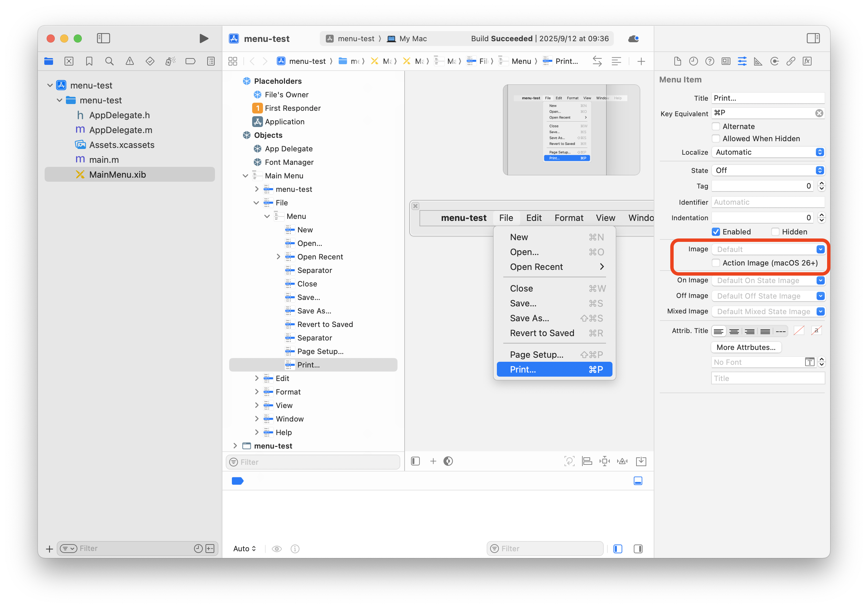The image size is (868, 608).
Task: Run the project with the Play button
Action: (x=204, y=39)
